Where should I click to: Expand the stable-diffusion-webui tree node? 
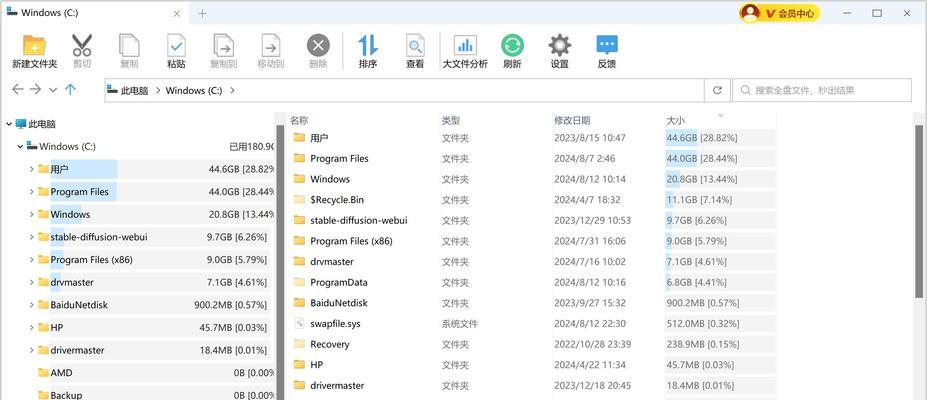coord(31,237)
